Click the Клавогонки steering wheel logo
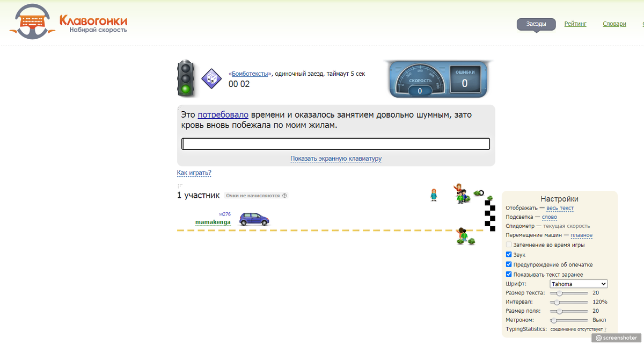 click(x=32, y=21)
